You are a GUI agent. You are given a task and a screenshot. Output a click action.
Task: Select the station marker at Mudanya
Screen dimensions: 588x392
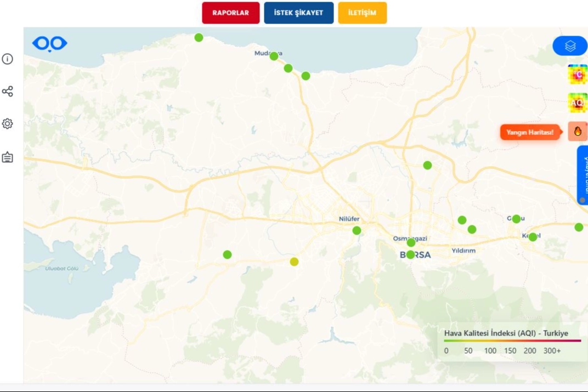[274, 56]
